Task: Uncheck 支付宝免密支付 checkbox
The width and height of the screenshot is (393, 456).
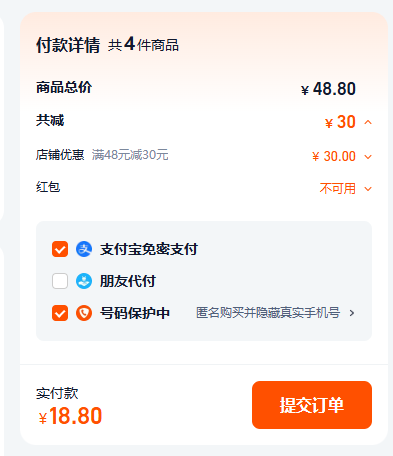Action: click(x=60, y=249)
